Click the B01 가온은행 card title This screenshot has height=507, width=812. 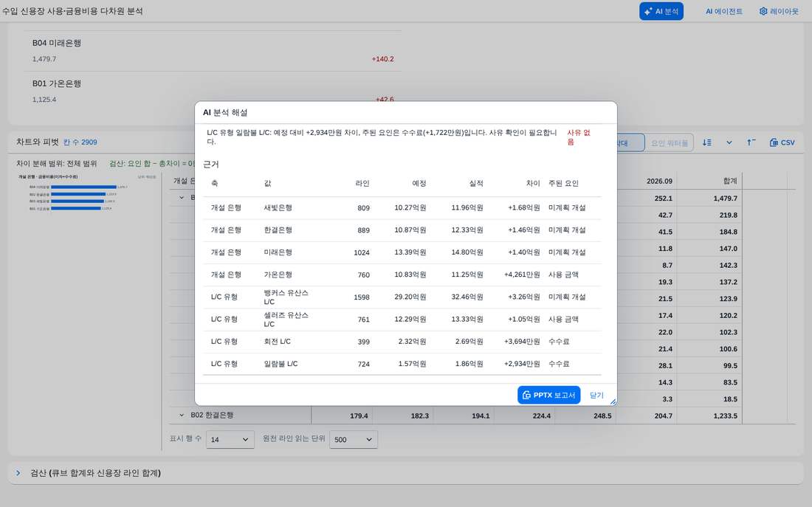click(x=56, y=83)
